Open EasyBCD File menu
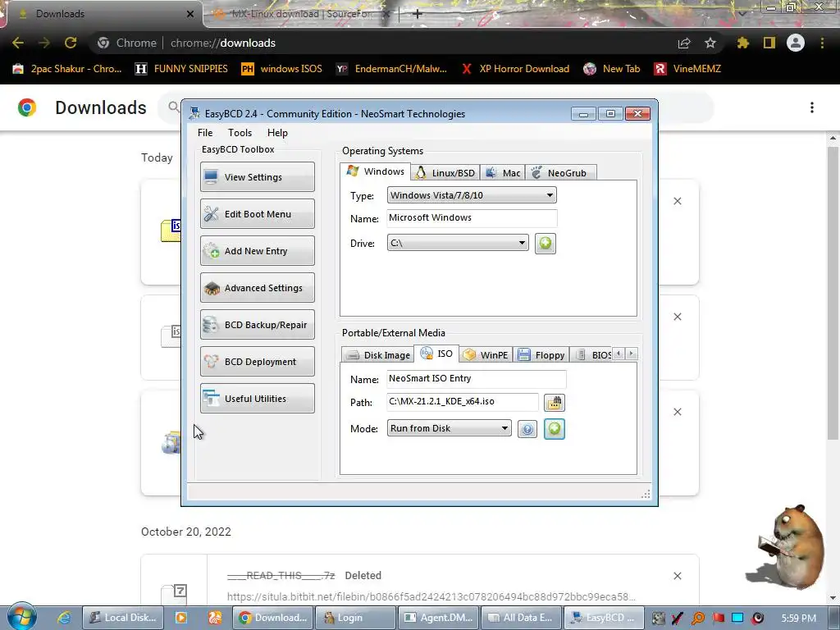 click(204, 133)
